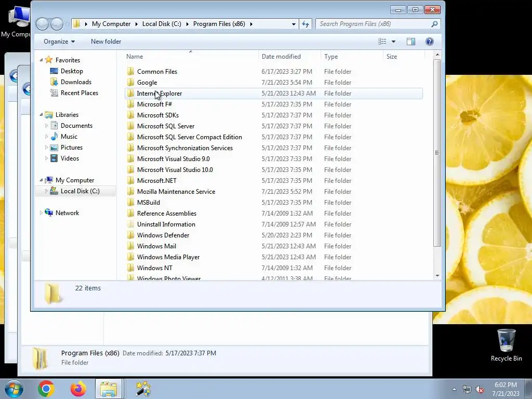The width and height of the screenshot is (532, 399).
Task: Click the file list scrollbar up arrow
Action: (437, 55)
